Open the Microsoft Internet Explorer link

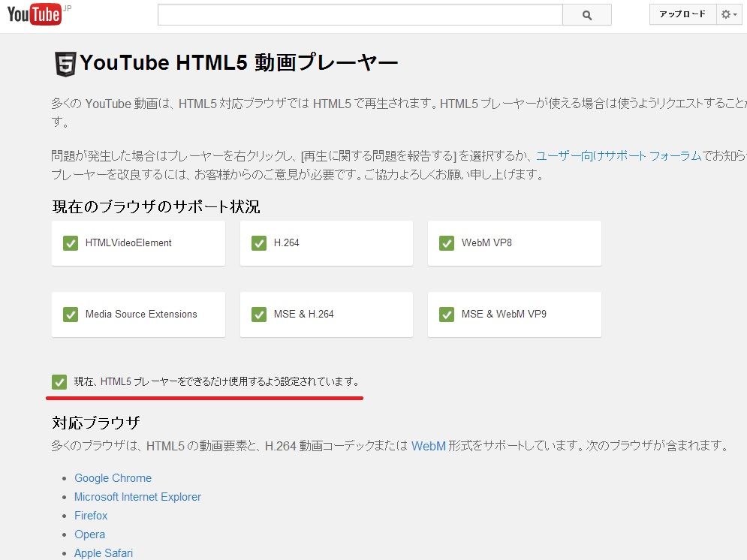coord(137,497)
